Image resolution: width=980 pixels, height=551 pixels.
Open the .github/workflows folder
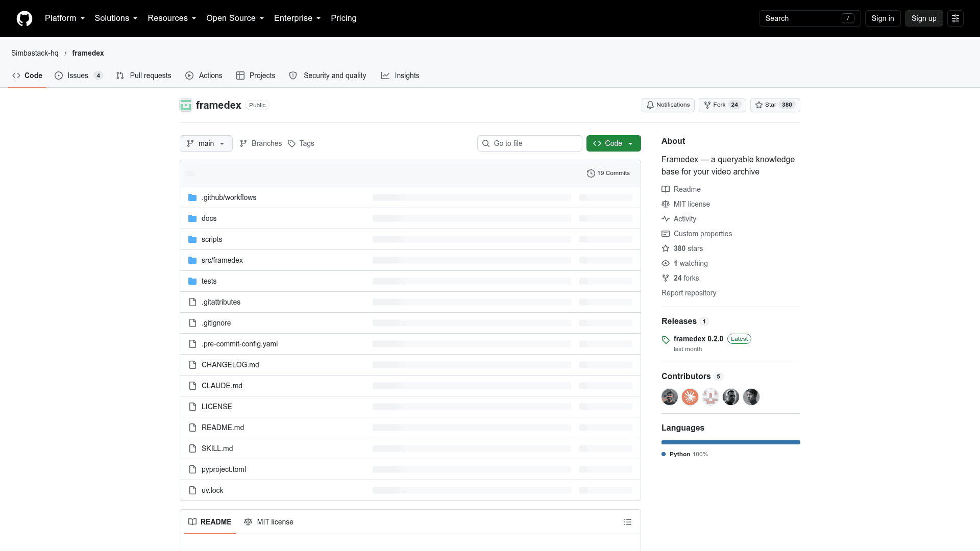click(x=229, y=197)
